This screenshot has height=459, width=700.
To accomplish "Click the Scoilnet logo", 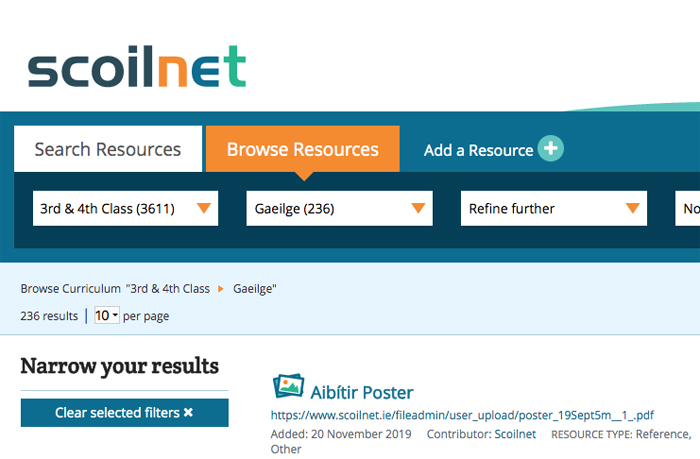I will (137, 66).
